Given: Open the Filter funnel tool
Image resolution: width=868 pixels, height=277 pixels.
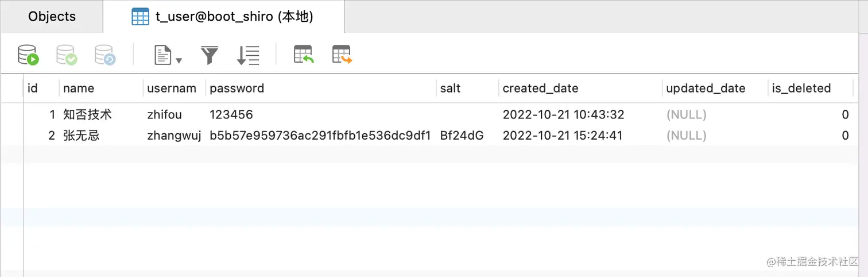Looking at the screenshot, I should click(x=210, y=55).
